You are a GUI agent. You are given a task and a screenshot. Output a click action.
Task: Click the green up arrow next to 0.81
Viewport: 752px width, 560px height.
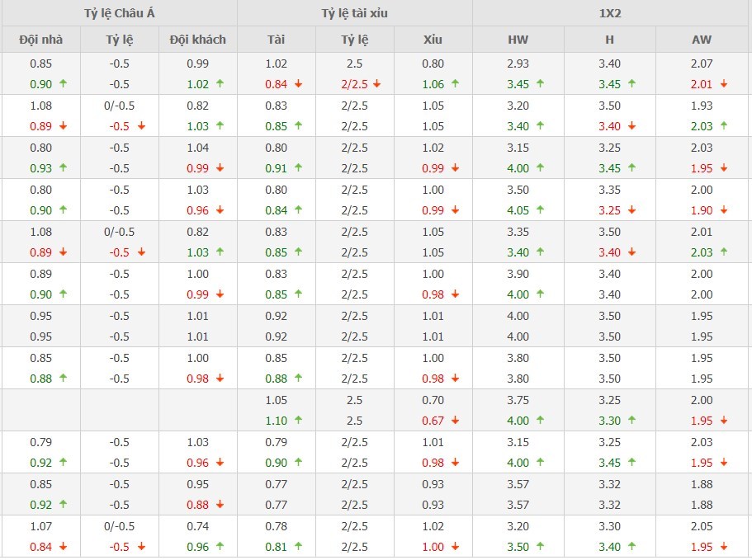pyautogui.click(x=298, y=547)
